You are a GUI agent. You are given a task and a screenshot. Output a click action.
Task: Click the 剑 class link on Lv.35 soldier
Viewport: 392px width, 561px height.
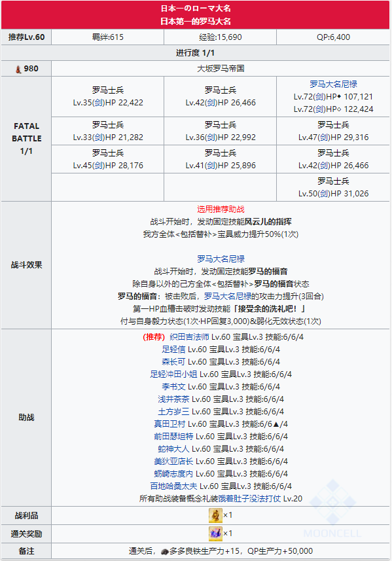pyautogui.click(x=99, y=103)
